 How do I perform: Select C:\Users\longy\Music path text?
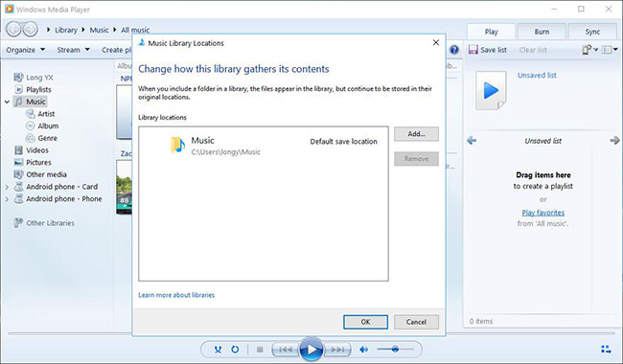point(225,151)
